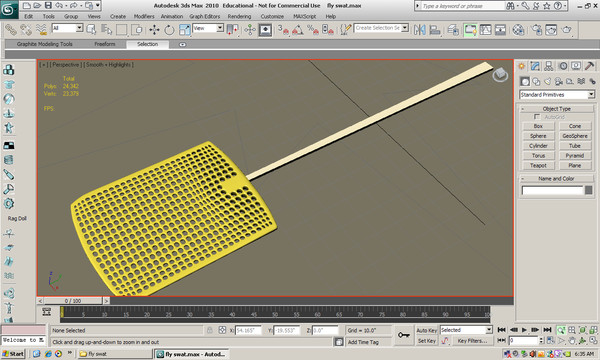Viewport: 600px width, 360px height.
Task: Toggle the Window/Crossing selection icon
Action: pos(137,29)
